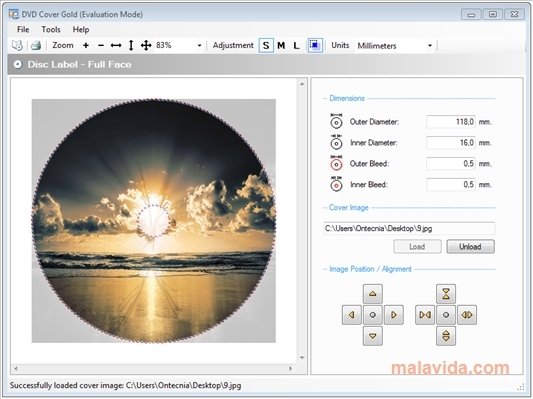Click the status bar loaded message text

(125, 385)
